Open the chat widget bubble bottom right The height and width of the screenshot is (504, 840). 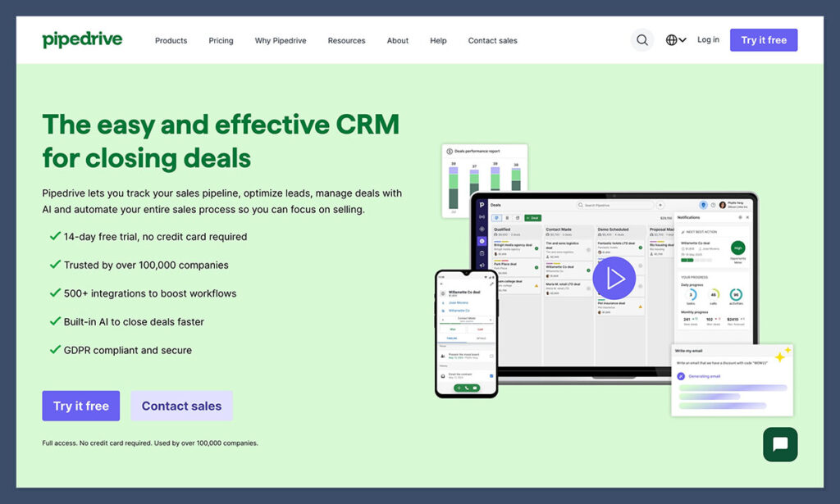[779, 444]
